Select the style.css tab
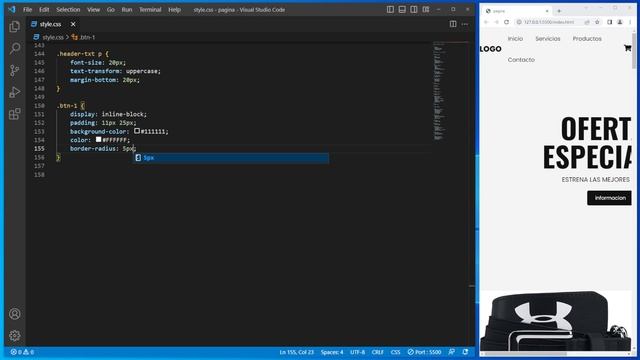Image resolution: width=640 pixels, height=360 pixels. point(50,24)
